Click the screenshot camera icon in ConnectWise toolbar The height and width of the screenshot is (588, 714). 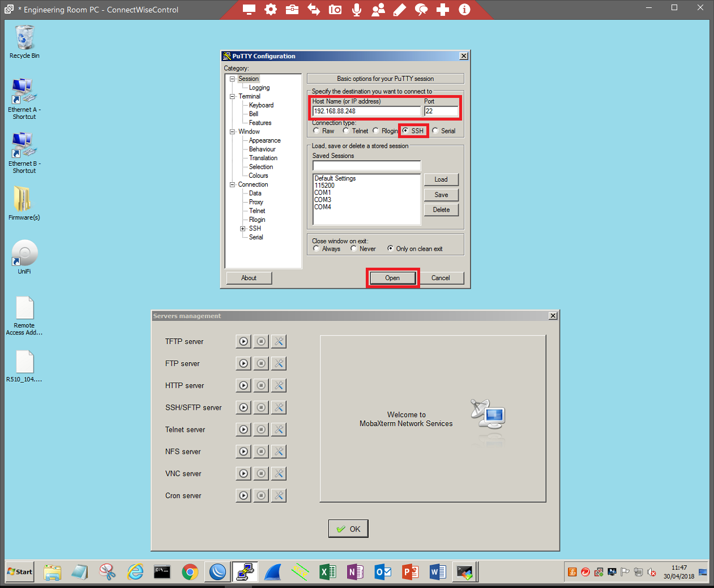[335, 10]
